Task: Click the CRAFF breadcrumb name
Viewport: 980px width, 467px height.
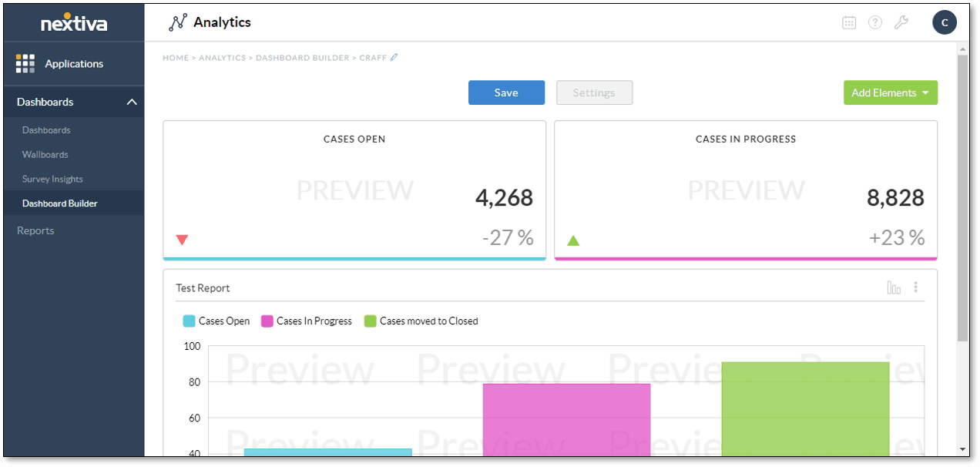Action: point(373,58)
